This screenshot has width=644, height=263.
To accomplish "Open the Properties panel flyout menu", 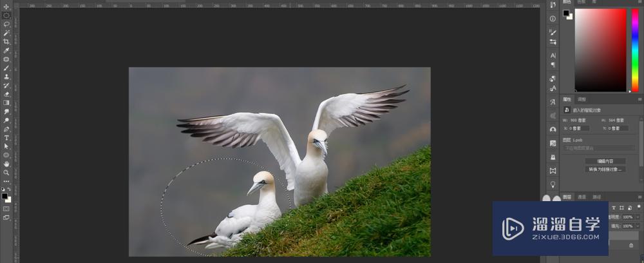I will pyautogui.click(x=640, y=99).
